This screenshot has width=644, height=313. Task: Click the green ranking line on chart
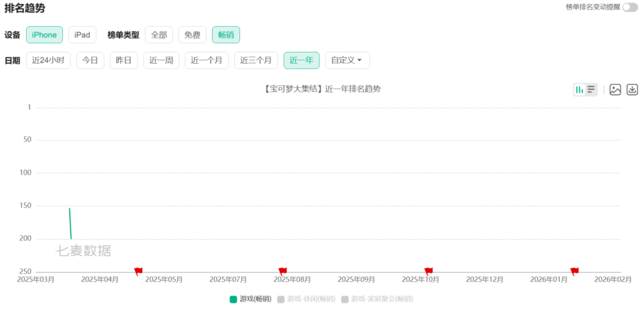(x=70, y=224)
